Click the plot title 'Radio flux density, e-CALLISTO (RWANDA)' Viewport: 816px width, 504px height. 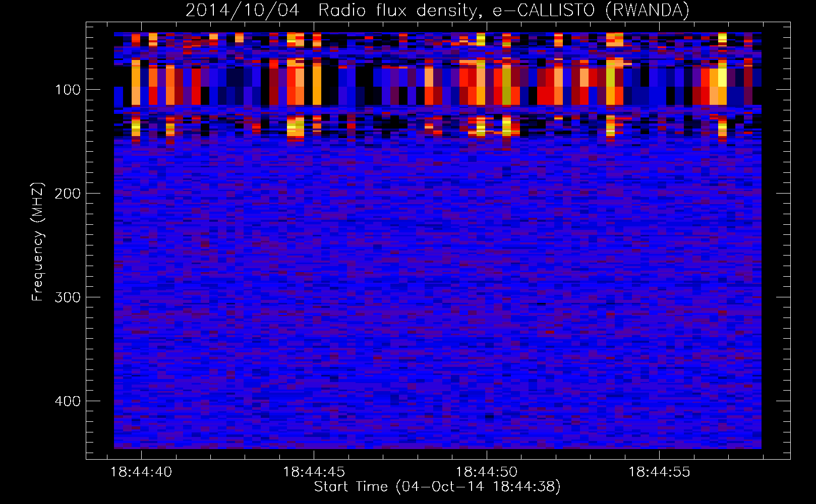504,10
